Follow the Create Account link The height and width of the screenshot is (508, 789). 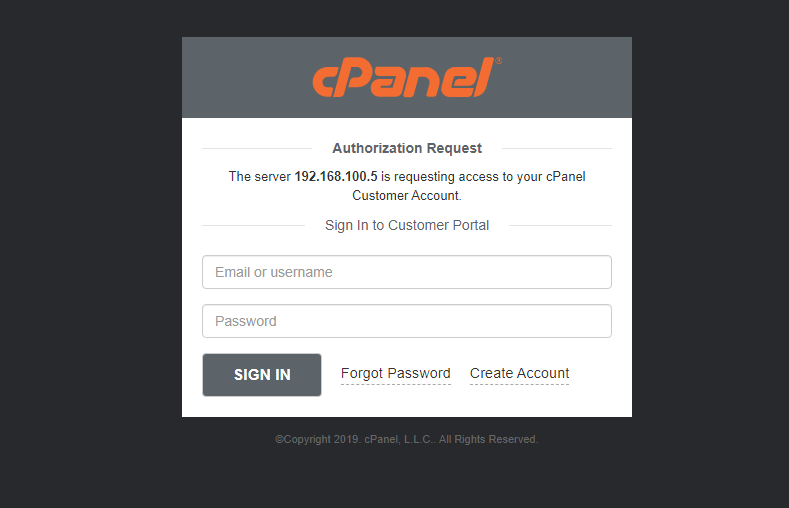coord(519,374)
